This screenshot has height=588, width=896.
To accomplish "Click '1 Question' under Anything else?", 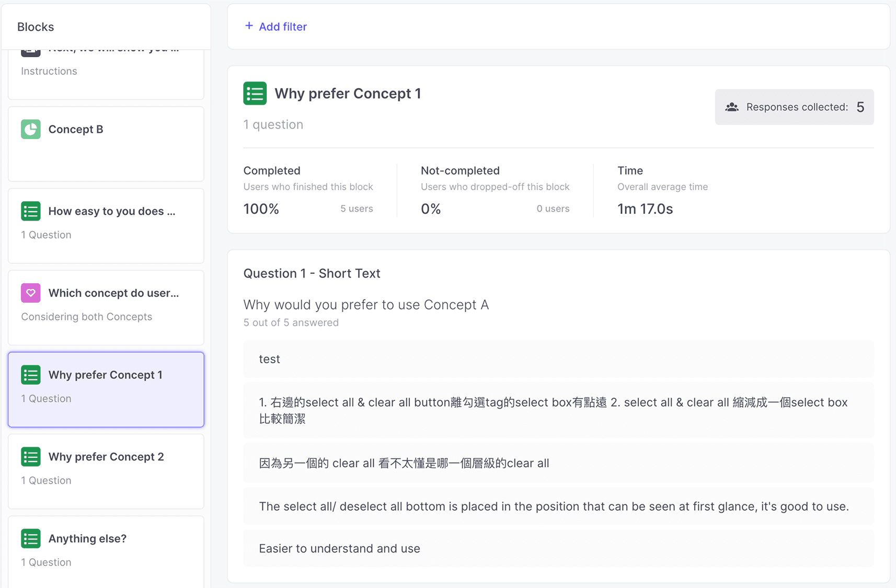I will [46, 562].
